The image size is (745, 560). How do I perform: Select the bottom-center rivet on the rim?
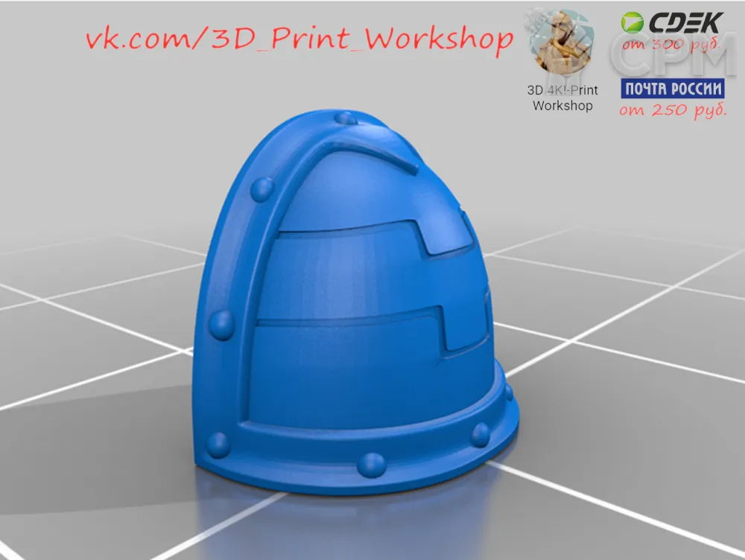point(370,465)
